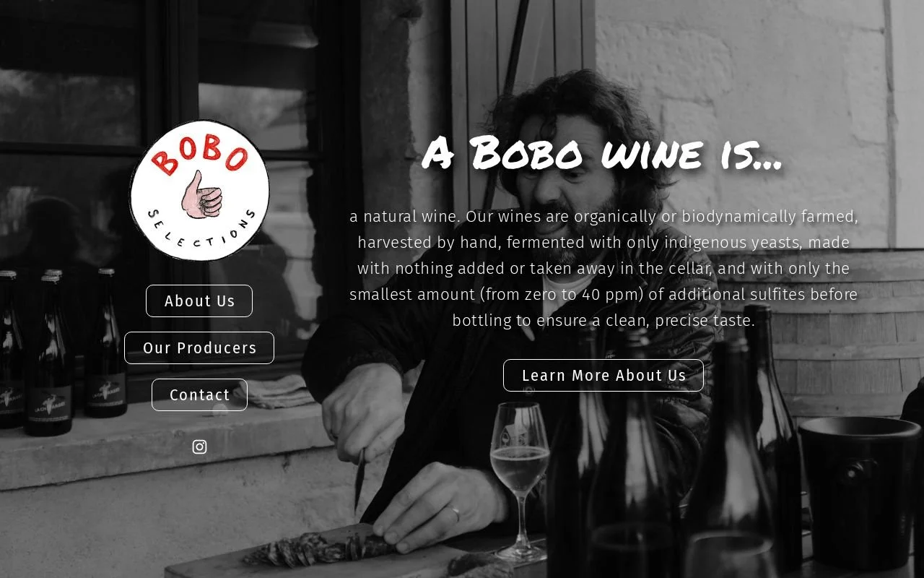Screen dimensions: 924x578
Task: Open the Instagram icon link
Action: click(x=200, y=447)
